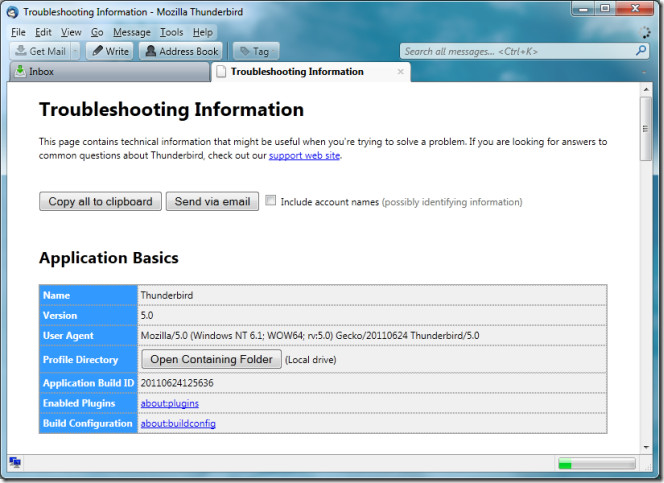Screen dimensions: 664x483
Task: Switch to the Inbox tab
Action: coord(109,72)
